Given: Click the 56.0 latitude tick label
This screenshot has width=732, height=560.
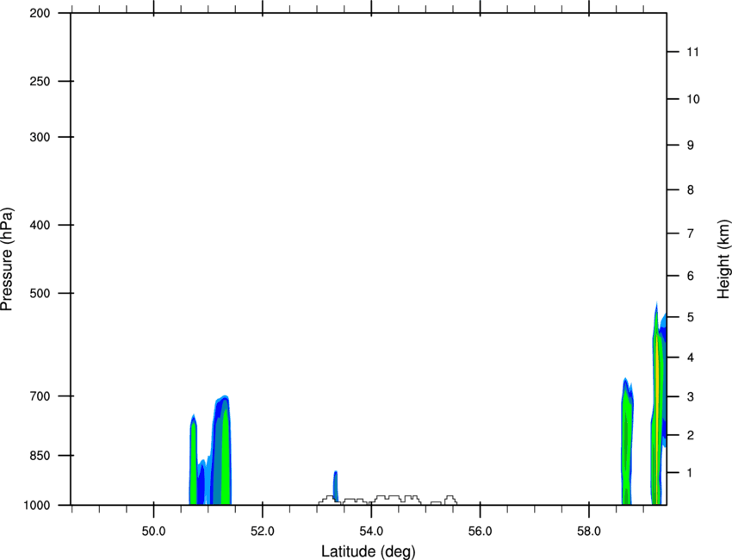Looking at the screenshot, I should 480,532.
